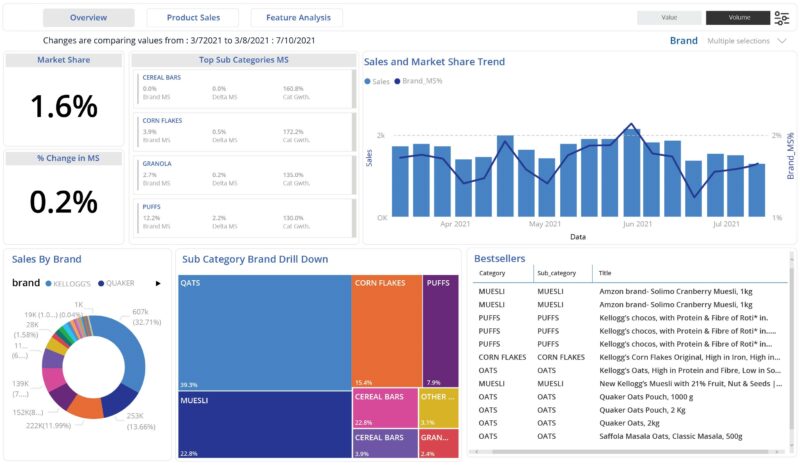Click the Sales legend marker in the trend chart
800x475 pixels.
click(x=368, y=81)
